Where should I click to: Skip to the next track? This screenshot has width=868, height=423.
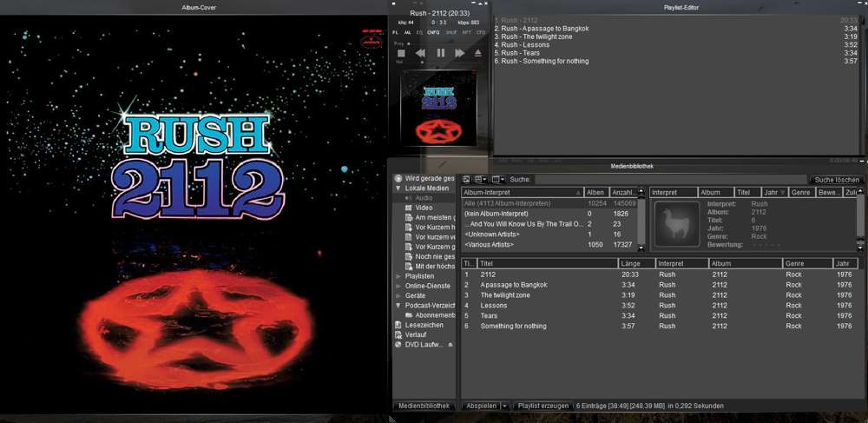(459, 53)
